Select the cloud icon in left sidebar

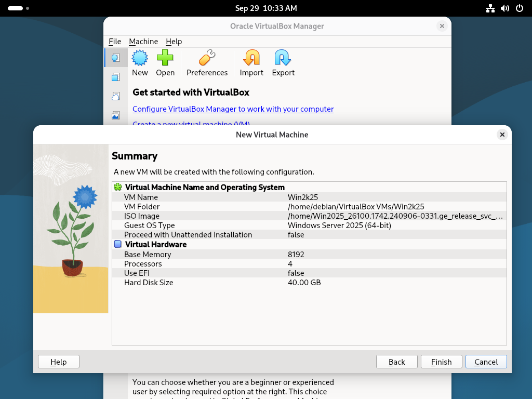click(116, 96)
